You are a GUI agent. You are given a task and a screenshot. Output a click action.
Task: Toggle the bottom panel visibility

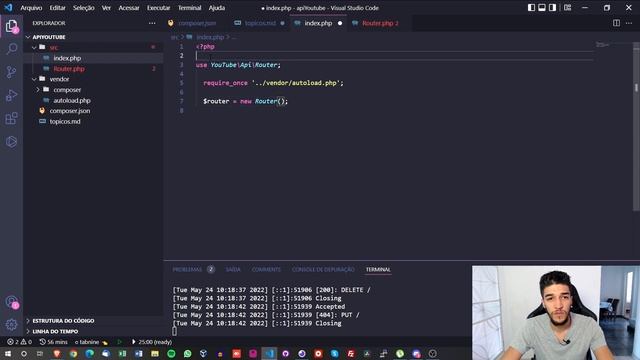point(542,8)
